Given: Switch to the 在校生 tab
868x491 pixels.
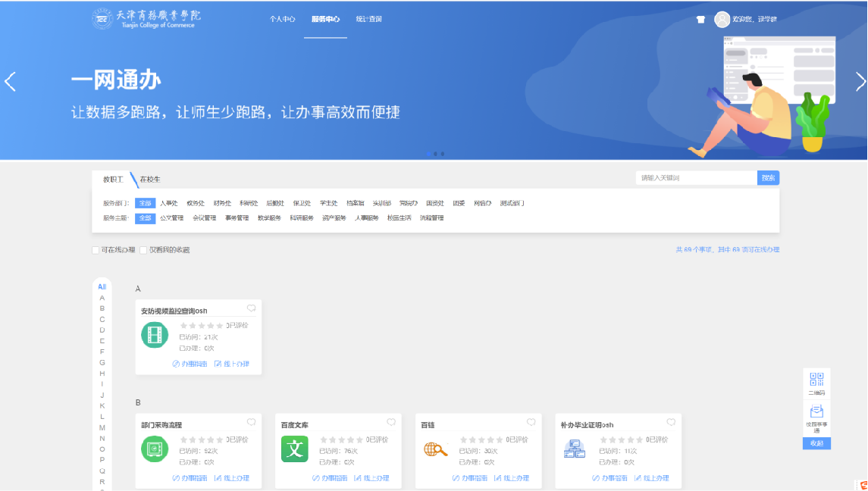Looking at the screenshot, I should point(150,180).
